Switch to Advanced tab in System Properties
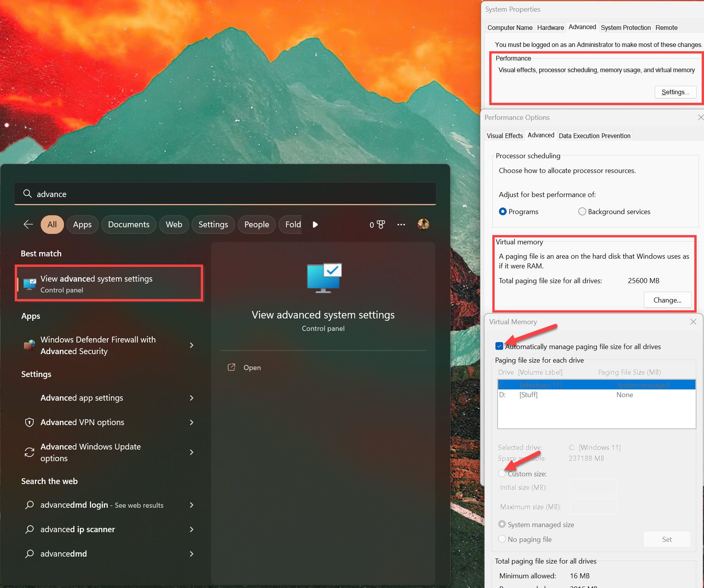Image resolution: width=704 pixels, height=588 pixels. [582, 27]
